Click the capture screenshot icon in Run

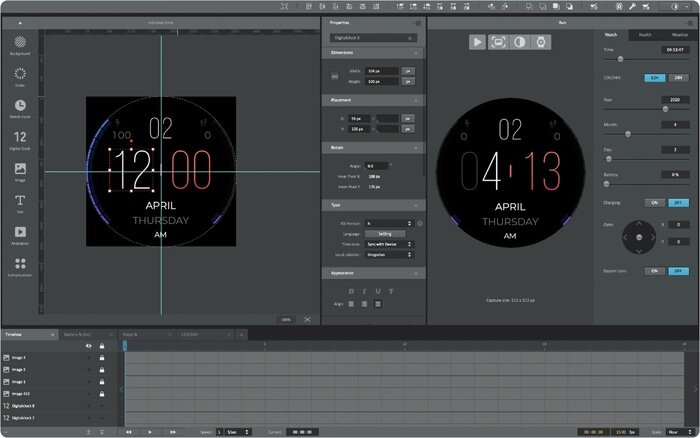tap(498, 42)
